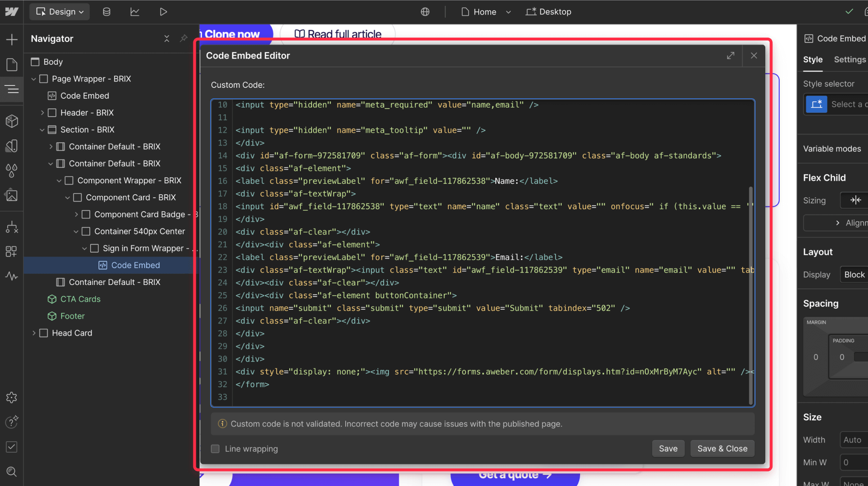Open the Apps grid-plus icon
This screenshot has height=486, width=868.
pos(12,251)
